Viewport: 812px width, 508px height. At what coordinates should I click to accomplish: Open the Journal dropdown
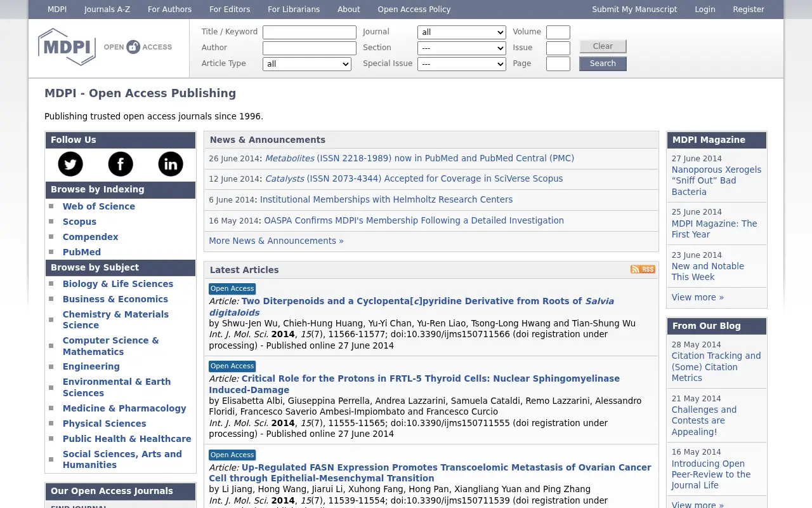(462, 32)
